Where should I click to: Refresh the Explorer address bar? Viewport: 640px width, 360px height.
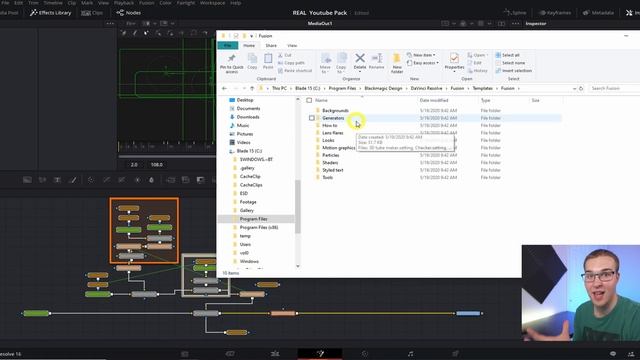(x=581, y=88)
